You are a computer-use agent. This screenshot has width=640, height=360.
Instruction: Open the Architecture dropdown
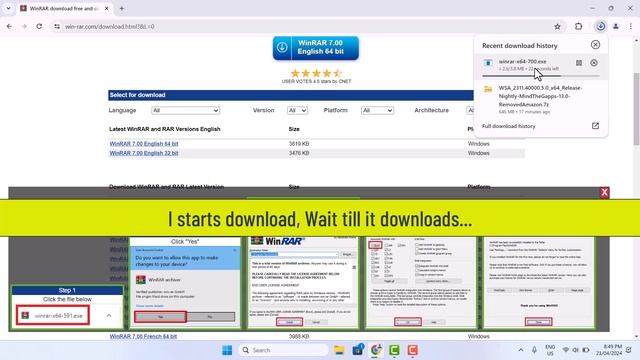point(470,110)
